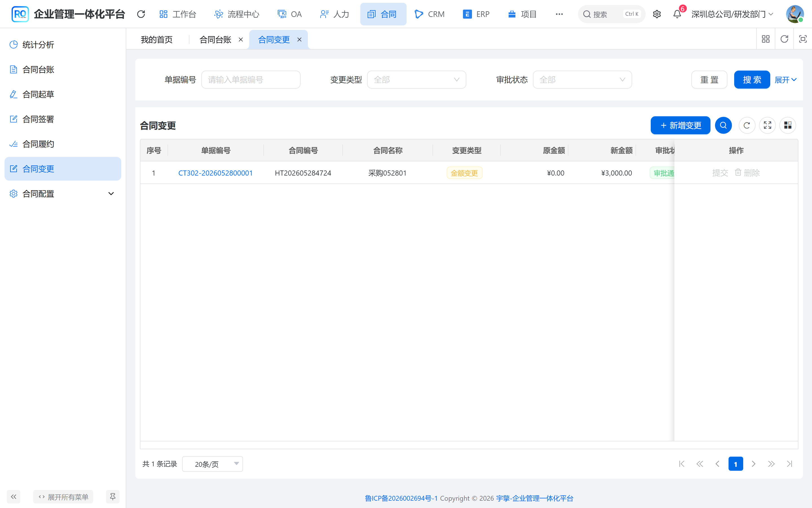Refresh the table with the circular arrow icon

coord(747,125)
